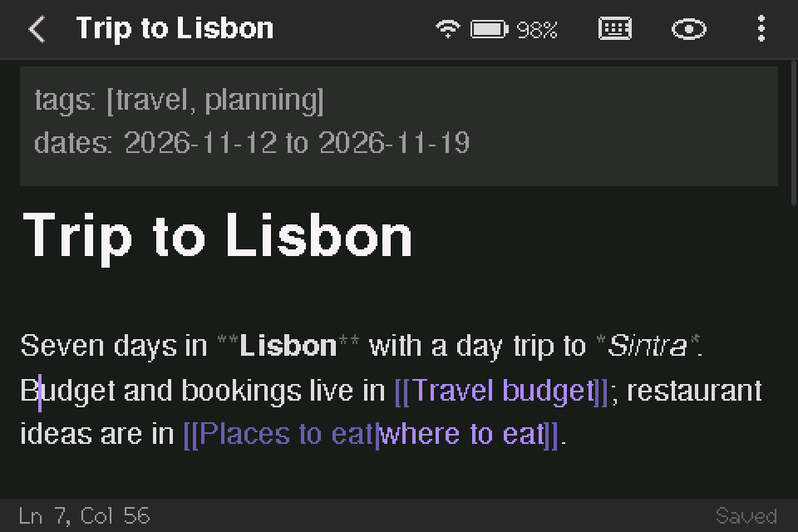Click the large Trip to Lisbon heading
This screenshot has height=532, width=798.
(x=217, y=237)
